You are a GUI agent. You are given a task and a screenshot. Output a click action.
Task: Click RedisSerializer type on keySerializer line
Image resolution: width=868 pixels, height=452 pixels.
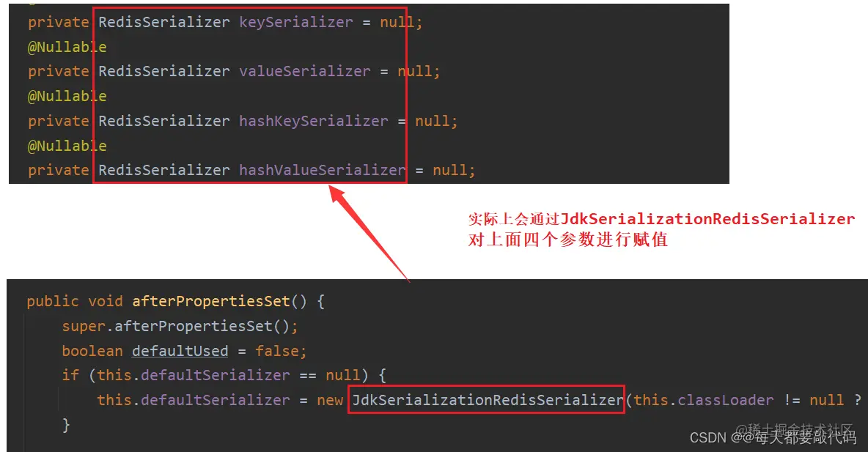(164, 22)
